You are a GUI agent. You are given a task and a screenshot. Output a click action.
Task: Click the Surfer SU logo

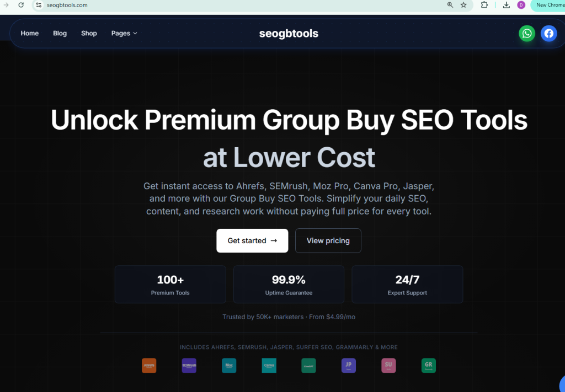pyautogui.click(x=388, y=366)
